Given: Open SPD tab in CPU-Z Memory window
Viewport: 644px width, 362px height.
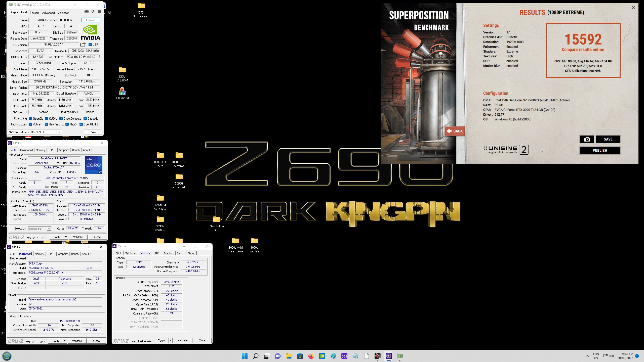Looking at the screenshot, I should click(156, 253).
